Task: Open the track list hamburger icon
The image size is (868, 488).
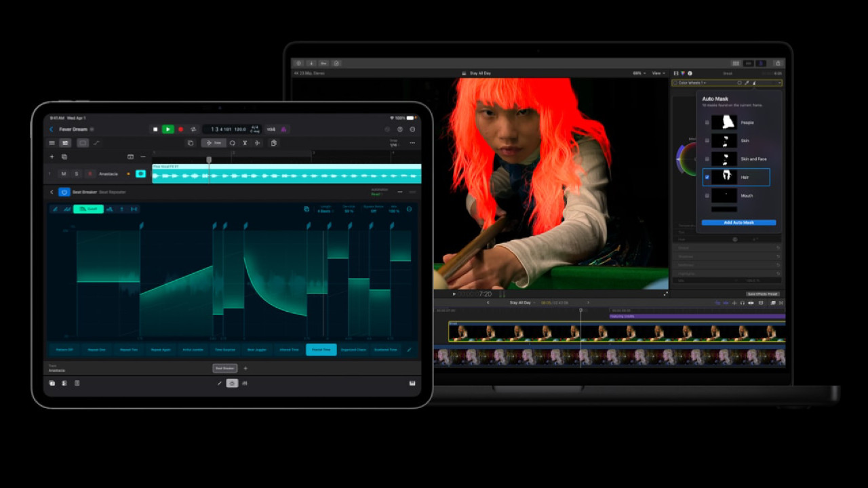Action: pyautogui.click(x=52, y=143)
